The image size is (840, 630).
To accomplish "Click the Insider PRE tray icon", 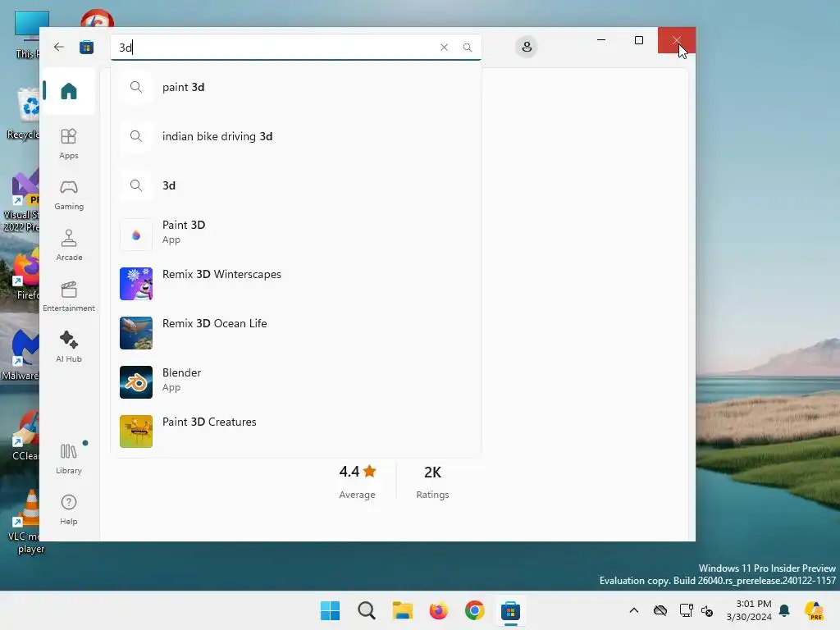I will 815,610.
